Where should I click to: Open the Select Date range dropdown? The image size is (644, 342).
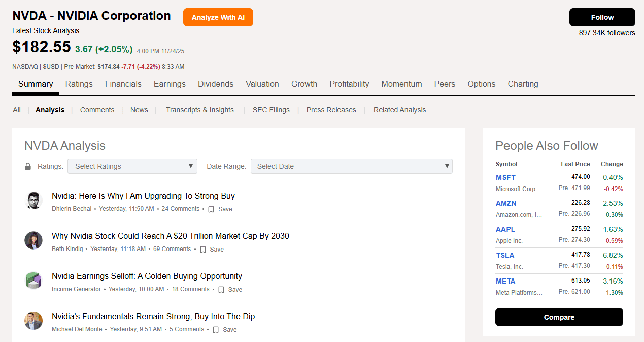tap(351, 166)
